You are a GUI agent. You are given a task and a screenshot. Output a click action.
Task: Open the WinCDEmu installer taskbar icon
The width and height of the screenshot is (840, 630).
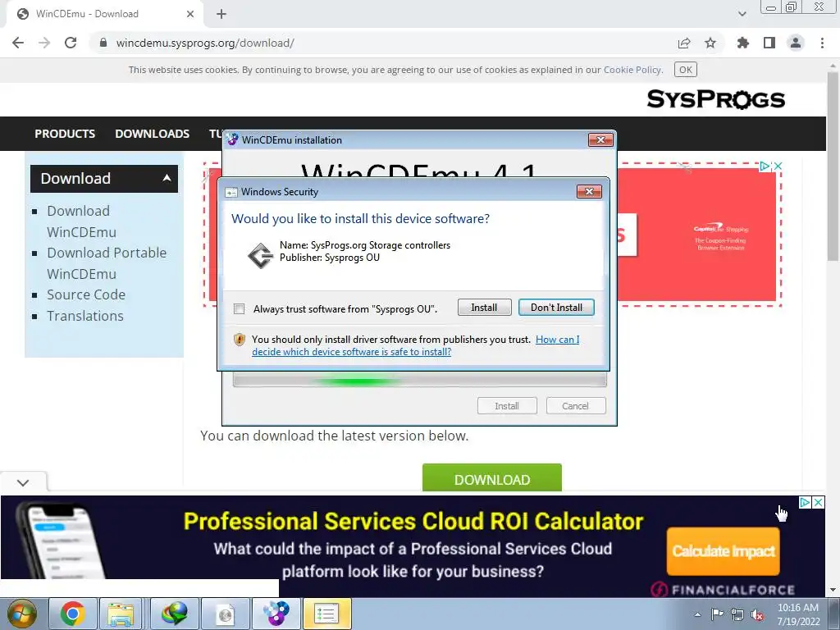coord(276,614)
